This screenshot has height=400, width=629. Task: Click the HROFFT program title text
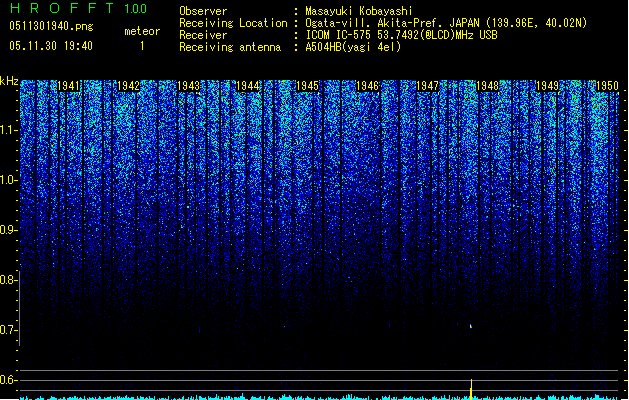[x=62, y=8]
